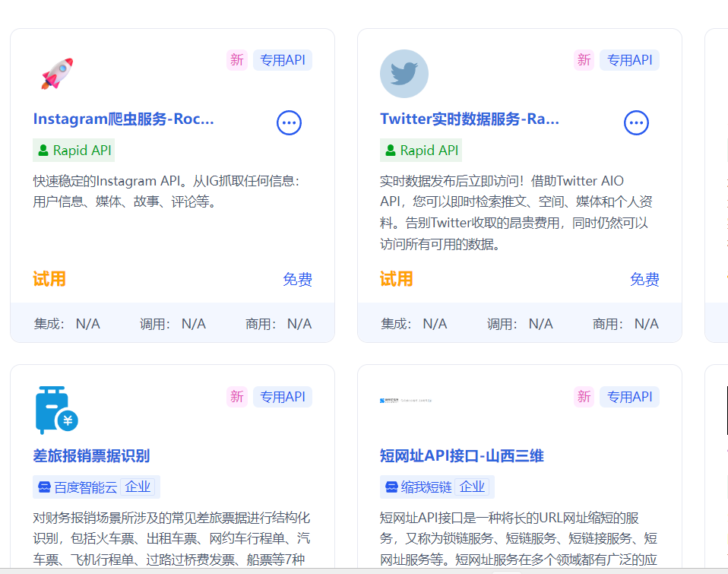Click the description starting 对财务报销场景所涉及的
728x574 pixels.
tap(171, 538)
